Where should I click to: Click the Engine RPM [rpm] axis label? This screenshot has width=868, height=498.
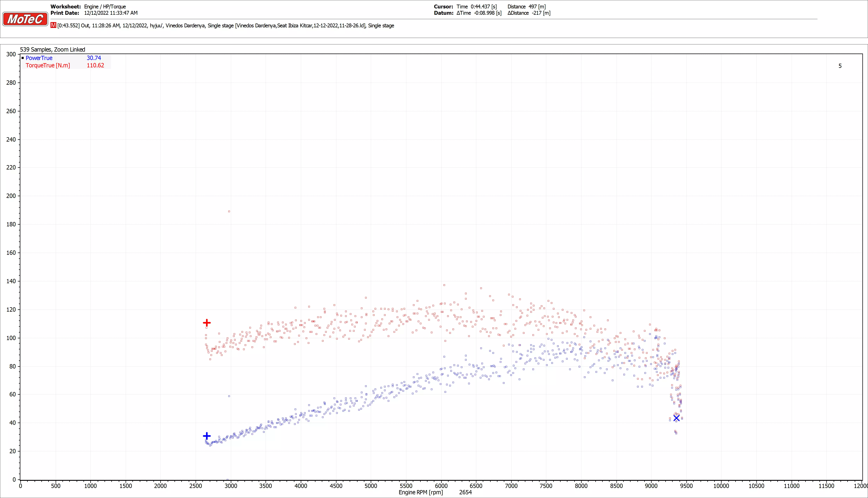pyautogui.click(x=420, y=492)
